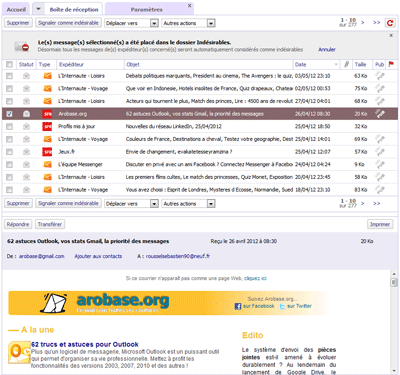Open the bottom Déplacer vers dropdown

coord(131,204)
